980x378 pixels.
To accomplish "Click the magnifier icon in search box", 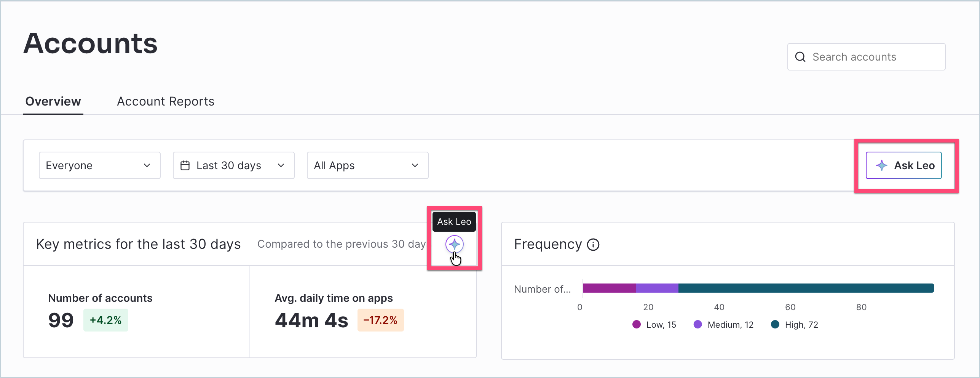I will [800, 57].
